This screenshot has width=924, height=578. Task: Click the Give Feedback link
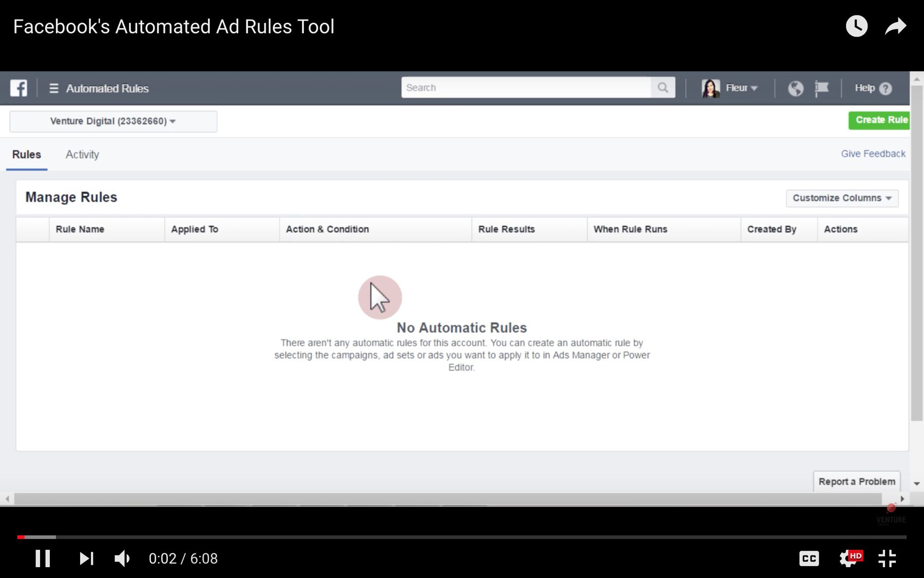click(873, 154)
